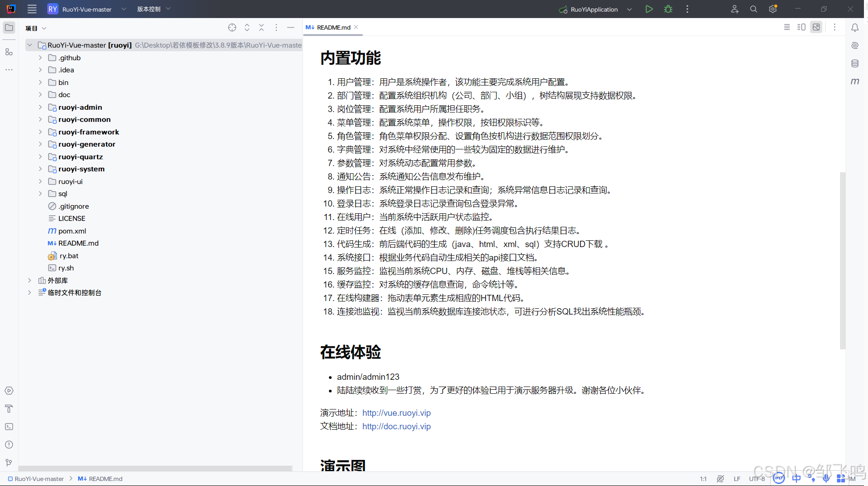Open AI Assistant spiral icon
This screenshot has height=486, width=868.
[x=855, y=45]
